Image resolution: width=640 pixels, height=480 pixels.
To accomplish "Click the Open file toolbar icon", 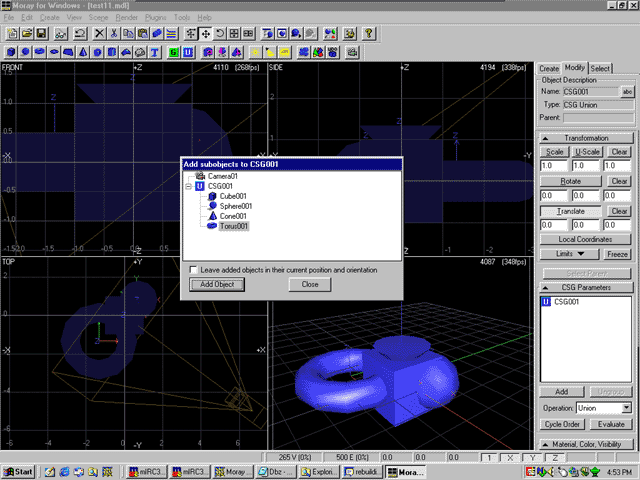I will (26, 33).
